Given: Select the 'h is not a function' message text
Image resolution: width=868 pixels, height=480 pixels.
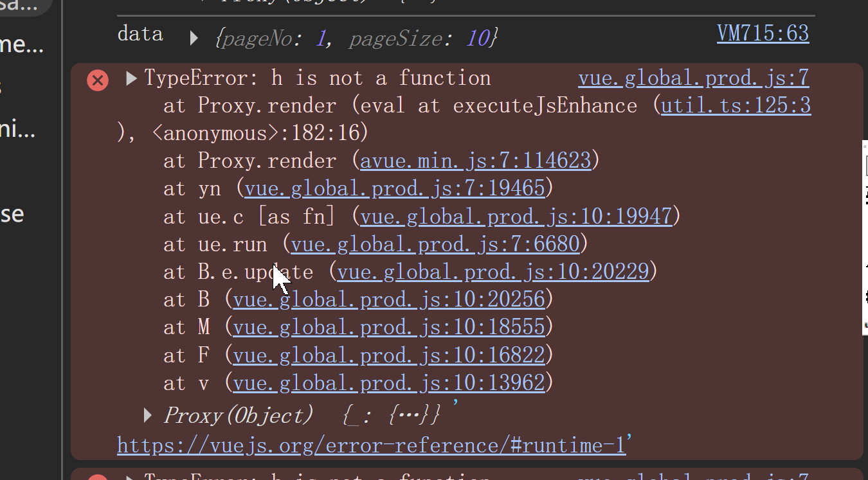Looking at the screenshot, I should [381, 78].
